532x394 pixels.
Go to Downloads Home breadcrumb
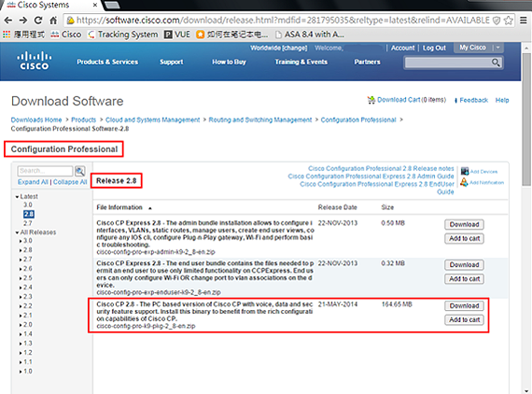point(36,120)
